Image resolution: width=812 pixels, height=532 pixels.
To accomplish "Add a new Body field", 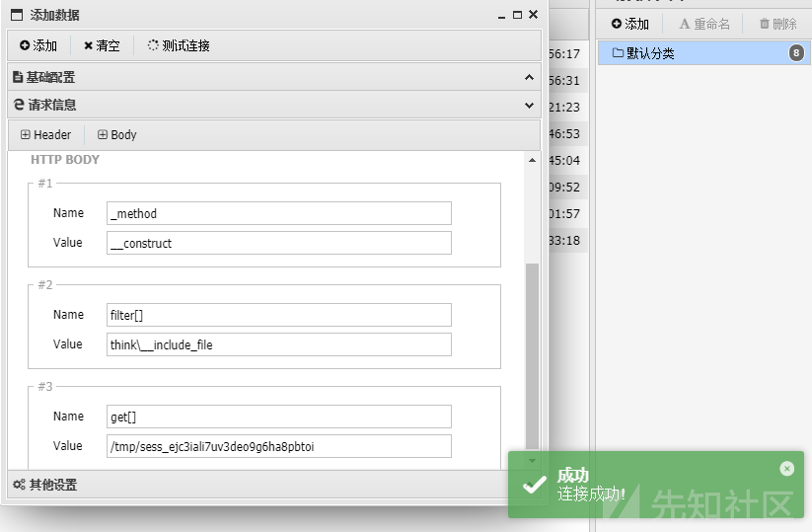I will coord(117,134).
